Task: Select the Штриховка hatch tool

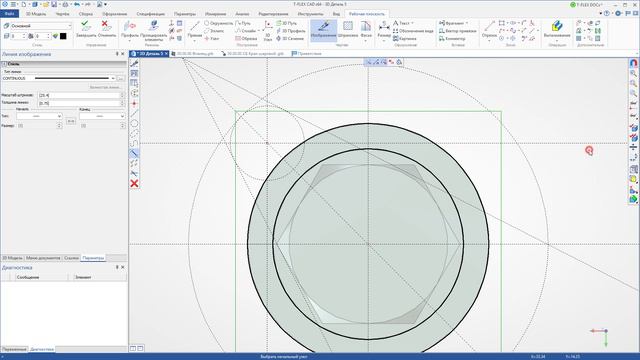Action: click(x=348, y=30)
